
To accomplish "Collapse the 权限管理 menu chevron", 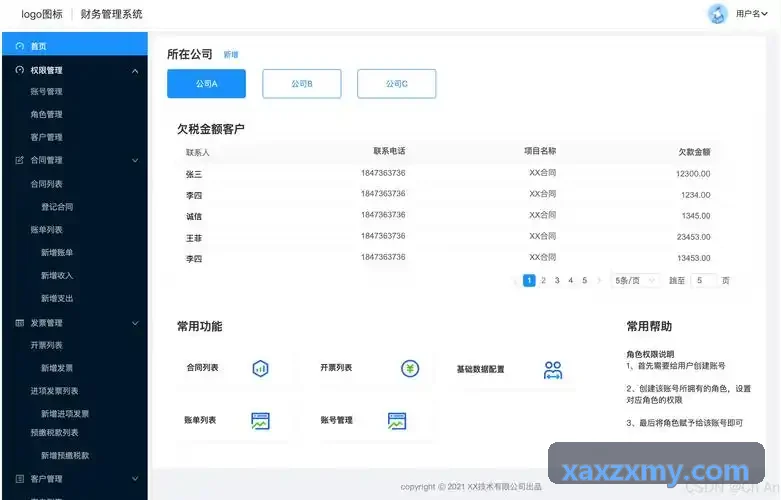I will click(x=135, y=71).
